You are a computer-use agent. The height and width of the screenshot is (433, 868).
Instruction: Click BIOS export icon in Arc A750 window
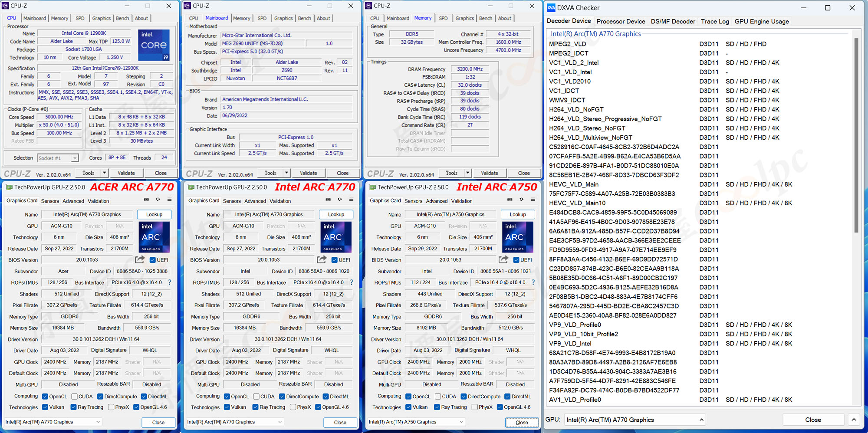point(503,259)
